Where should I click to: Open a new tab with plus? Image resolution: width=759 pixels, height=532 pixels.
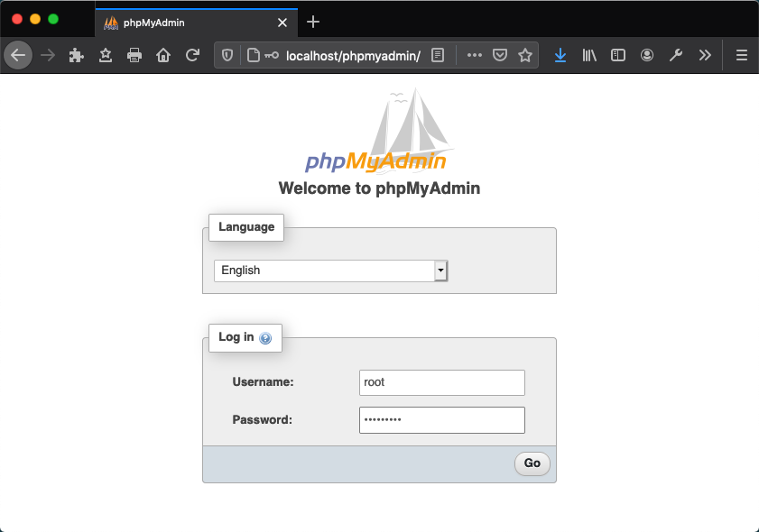313,22
